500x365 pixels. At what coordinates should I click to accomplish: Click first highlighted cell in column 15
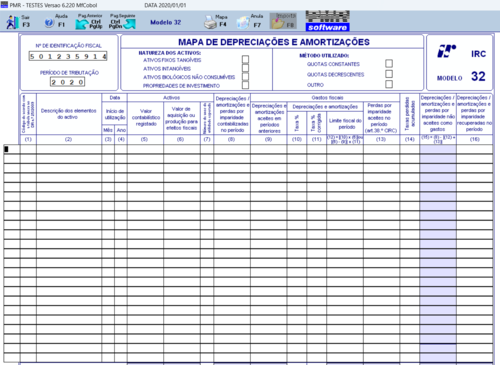point(438,149)
